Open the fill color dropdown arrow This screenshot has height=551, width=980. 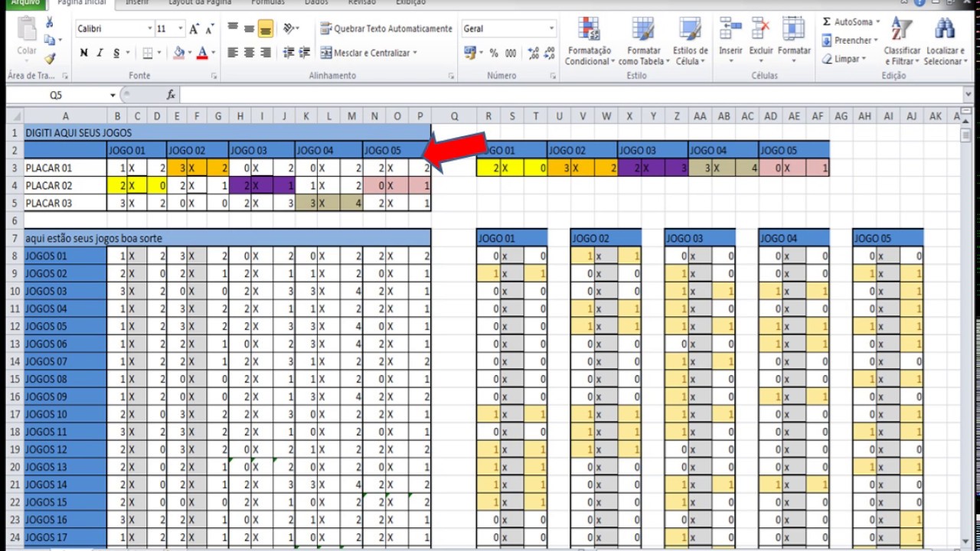[x=189, y=53]
